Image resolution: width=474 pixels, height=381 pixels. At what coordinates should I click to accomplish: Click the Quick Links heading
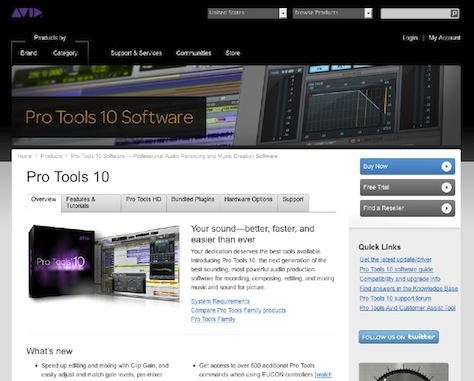(379, 247)
